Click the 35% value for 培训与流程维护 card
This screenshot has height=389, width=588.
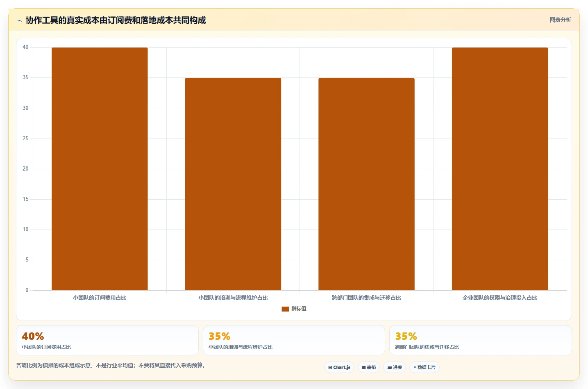(219, 337)
